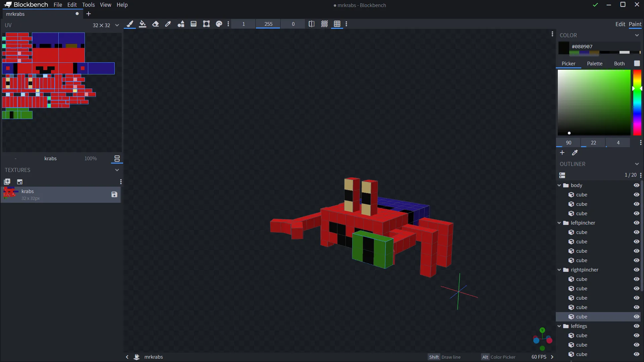Image resolution: width=644 pixels, height=362 pixels.
Task: Select the Fill Bucket tool
Action: point(143,24)
